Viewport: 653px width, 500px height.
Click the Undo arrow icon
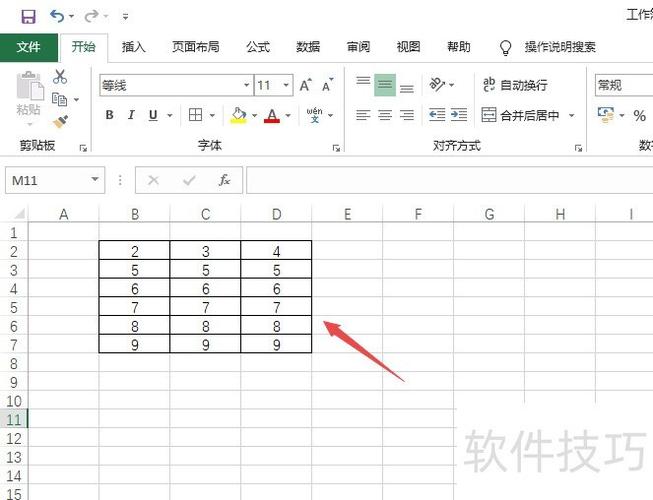point(57,16)
